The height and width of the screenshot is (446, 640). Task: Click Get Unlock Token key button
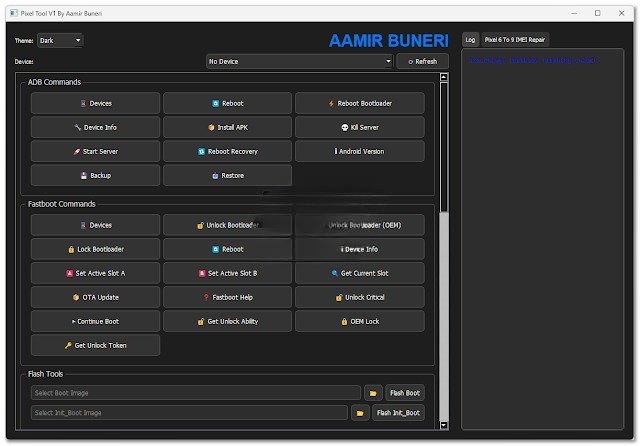[x=95, y=346]
